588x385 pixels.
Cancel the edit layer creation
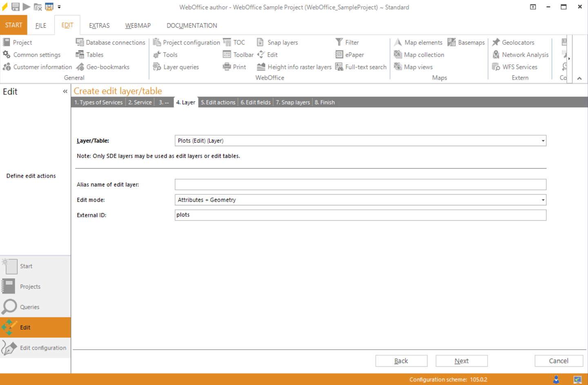point(559,361)
